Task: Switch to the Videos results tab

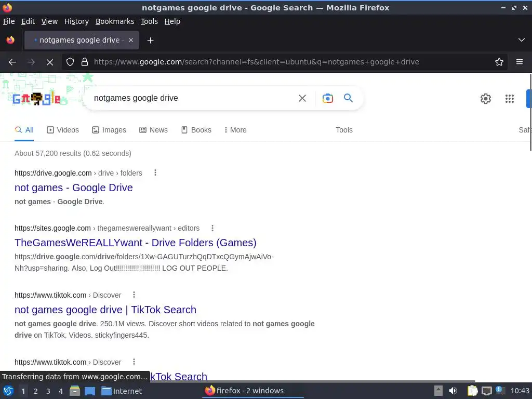Action: pos(63,130)
